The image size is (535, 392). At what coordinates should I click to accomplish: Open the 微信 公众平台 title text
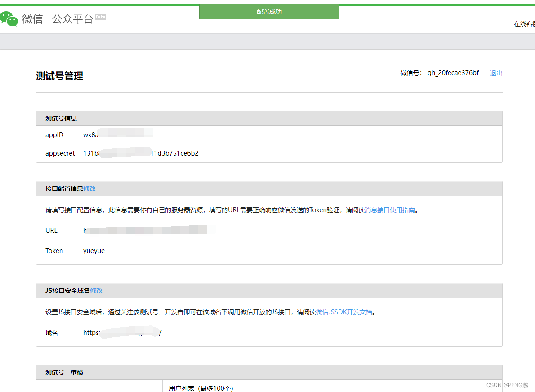tap(58, 19)
